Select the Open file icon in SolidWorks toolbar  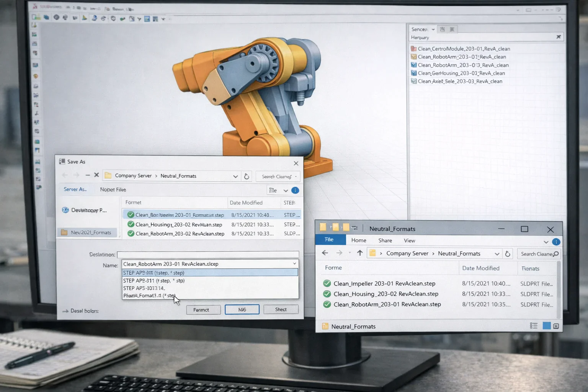46,17
